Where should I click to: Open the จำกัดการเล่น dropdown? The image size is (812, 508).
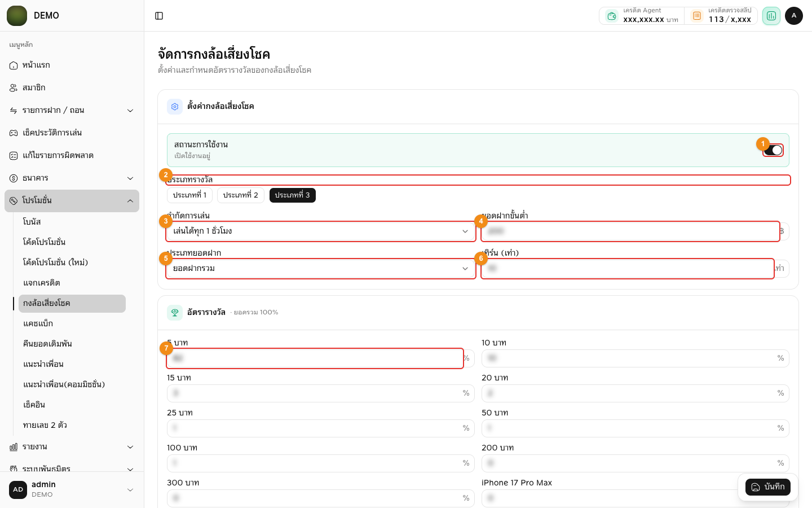[321, 231]
